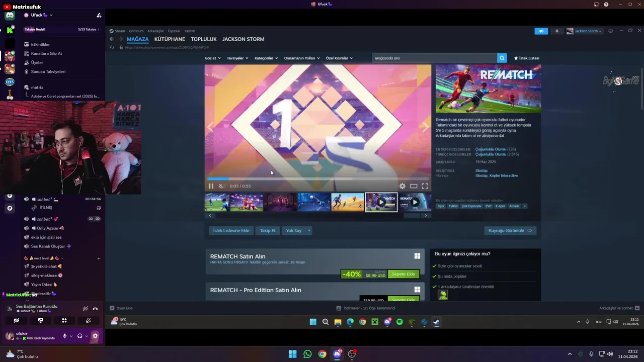Click the plus button after Arcade tag
This screenshot has width=644, height=362.
point(524,206)
